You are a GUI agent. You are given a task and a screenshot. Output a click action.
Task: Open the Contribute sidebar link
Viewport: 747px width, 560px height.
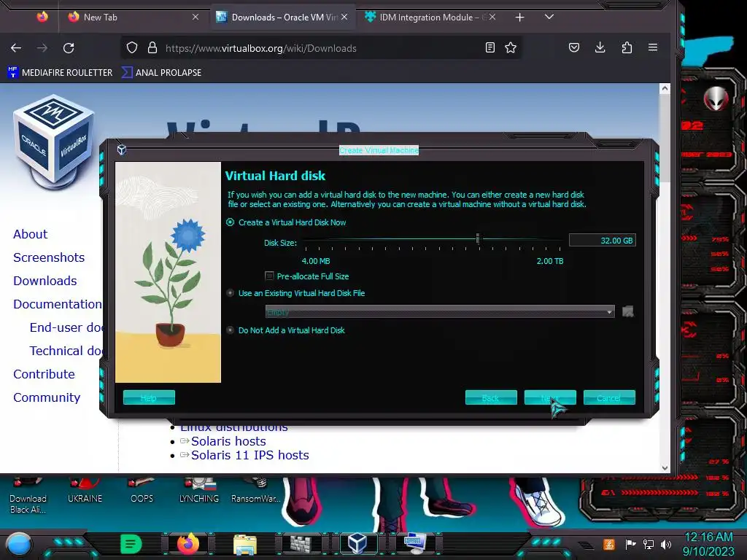click(44, 374)
